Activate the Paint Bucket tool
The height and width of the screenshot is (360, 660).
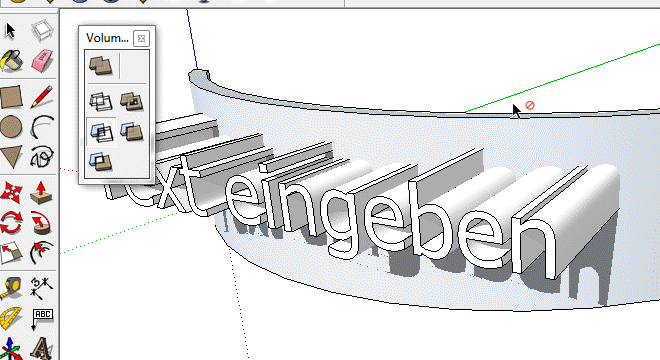[11, 61]
